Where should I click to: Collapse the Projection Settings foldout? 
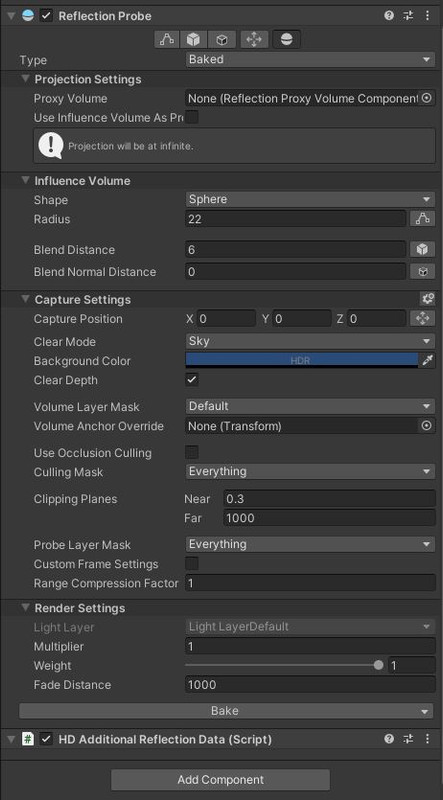[x=25, y=79]
